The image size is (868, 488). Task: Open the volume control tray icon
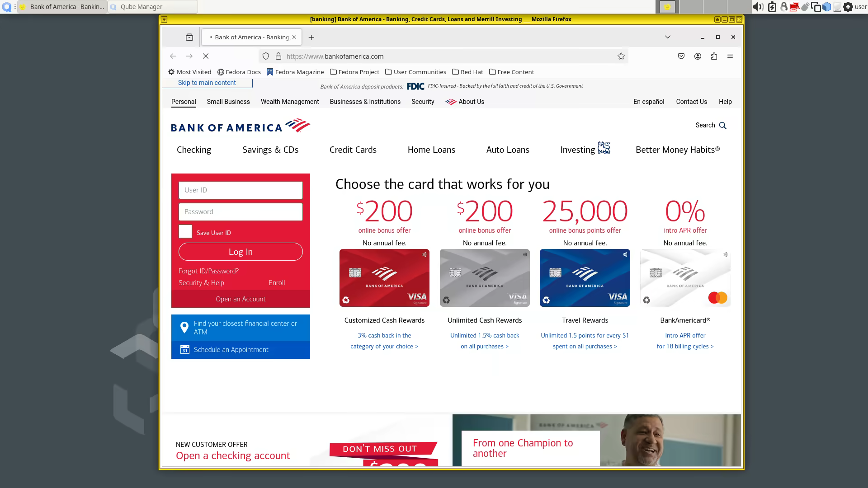[x=758, y=7]
